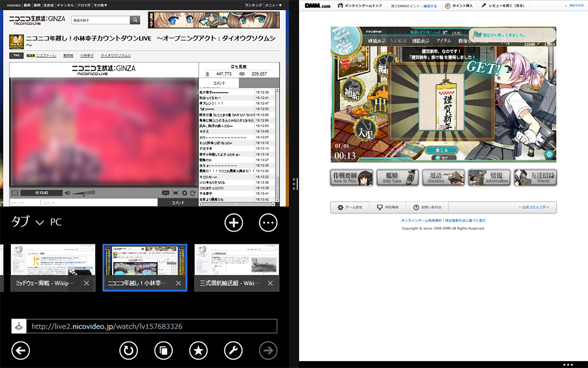588x368 pixels.
Task: Click the site icon beside the address bar
Action: [19, 327]
